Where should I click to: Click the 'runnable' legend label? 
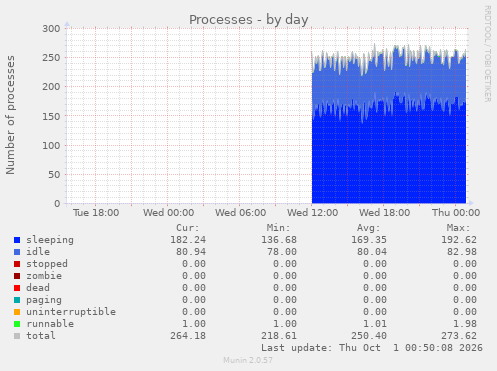(x=50, y=324)
